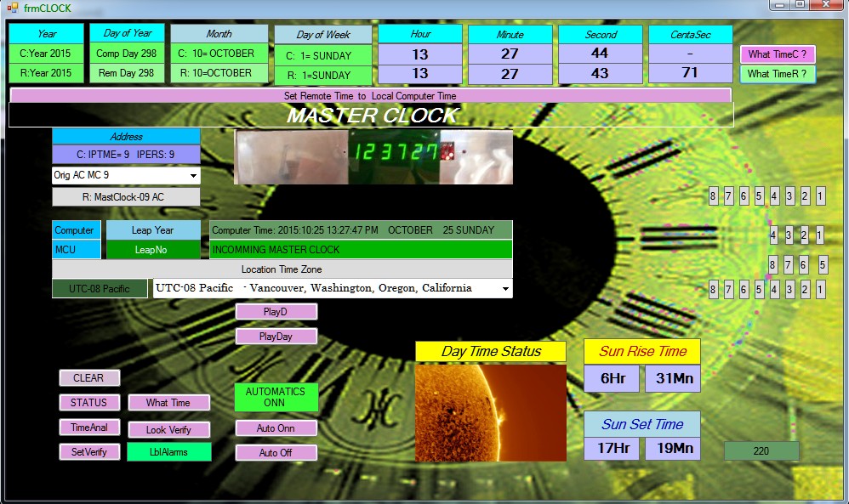Click the frmCLOCK title bar icon
The image size is (849, 504).
point(11,7)
